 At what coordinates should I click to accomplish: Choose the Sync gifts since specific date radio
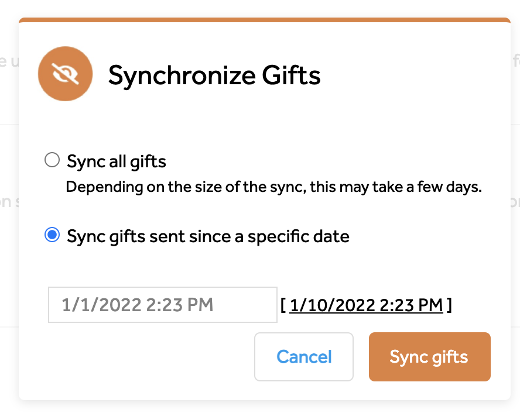pyautogui.click(x=52, y=235)
